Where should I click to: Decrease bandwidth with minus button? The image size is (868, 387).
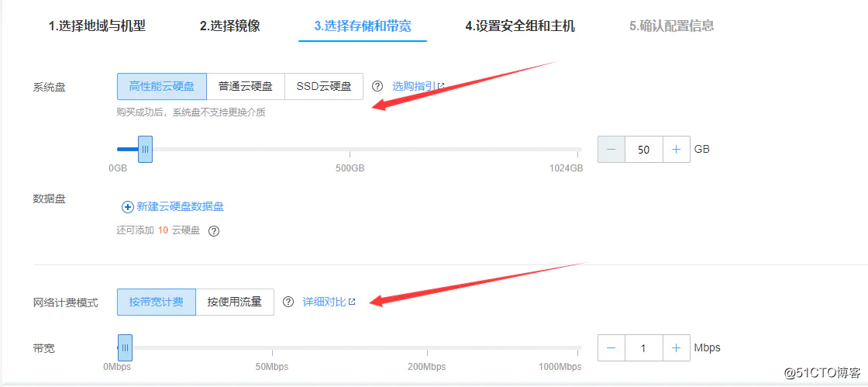[x=611, y=348]
